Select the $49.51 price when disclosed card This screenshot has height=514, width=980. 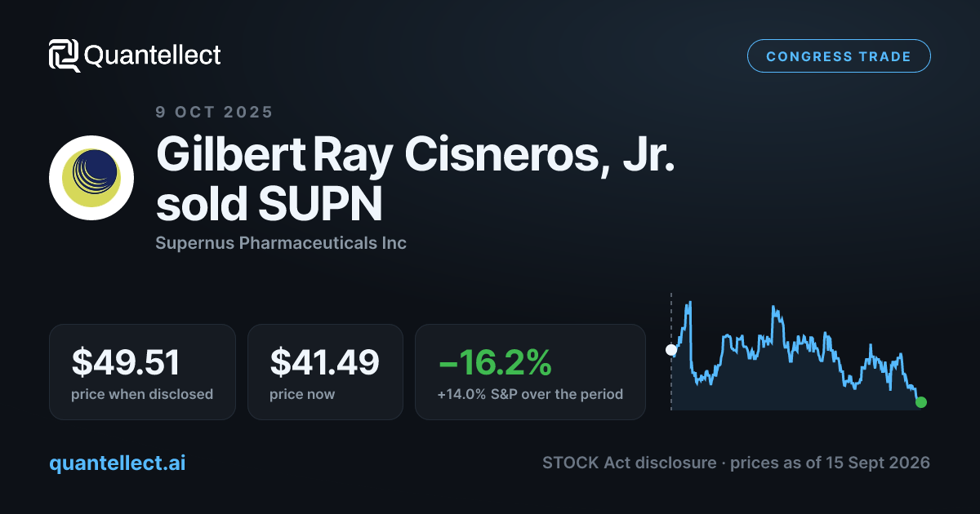142,372
